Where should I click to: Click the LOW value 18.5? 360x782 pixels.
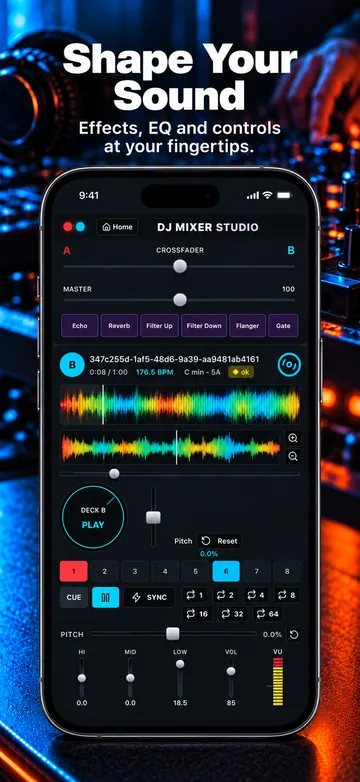180,703
